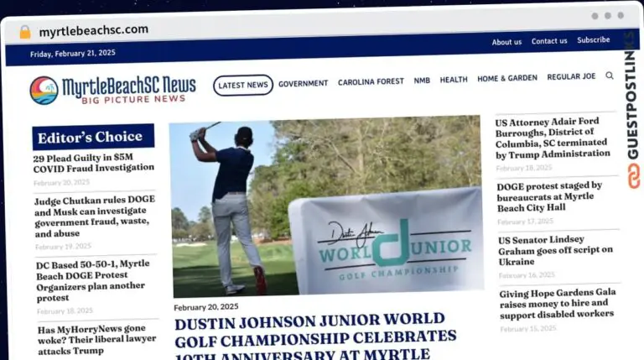The height and width of the screenshot is (360, 644).
Task: Open the Government menu item
Action: click(x=303, y=83)
